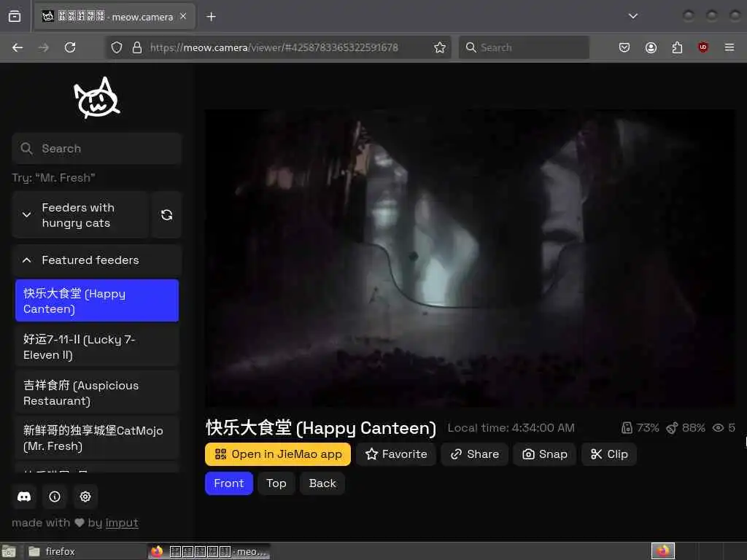
Task: Collapse the Featured feeders section
Action: coord(97,260)
